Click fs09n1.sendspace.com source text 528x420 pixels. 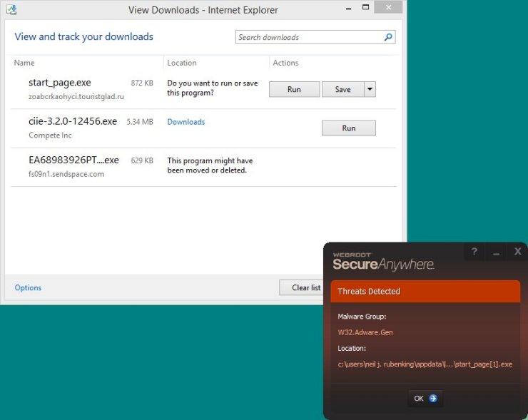pos(66,174)
